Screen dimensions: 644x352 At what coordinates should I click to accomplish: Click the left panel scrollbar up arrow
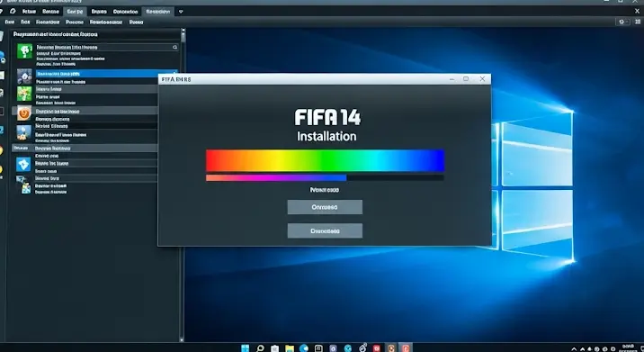pyautogui.click(x=183, y=31)
